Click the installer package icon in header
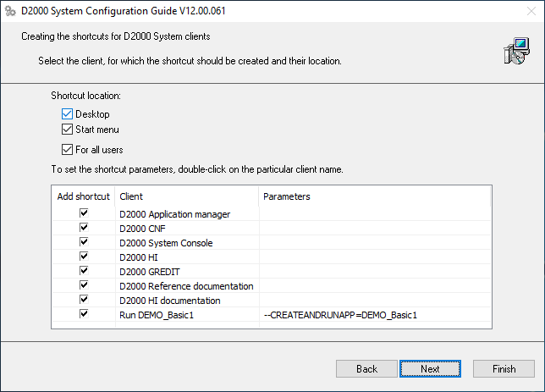This screenshot has height=392, width=545. point(515,52)
